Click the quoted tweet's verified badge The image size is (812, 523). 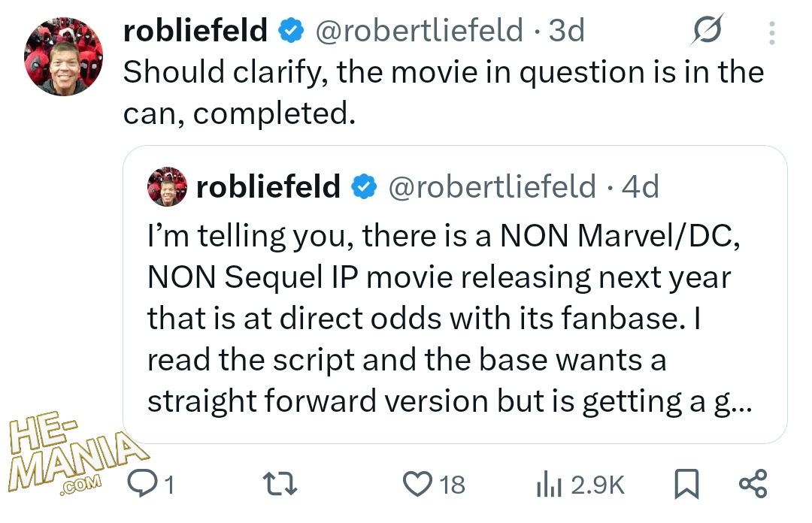[365, 186]
